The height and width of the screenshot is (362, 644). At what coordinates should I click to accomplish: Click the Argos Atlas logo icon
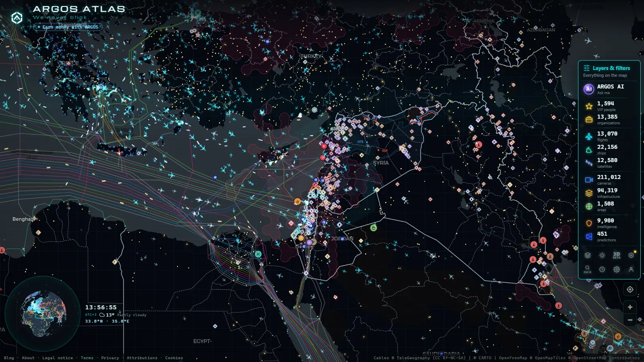pyautogui.click(x=17, y=18)
